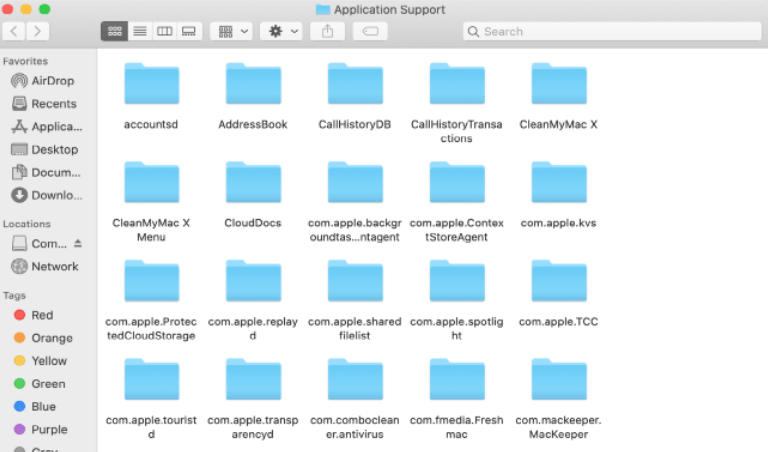Switch to gallery view
This screenshot has height=452, width=768.
[x=189, y=31]
